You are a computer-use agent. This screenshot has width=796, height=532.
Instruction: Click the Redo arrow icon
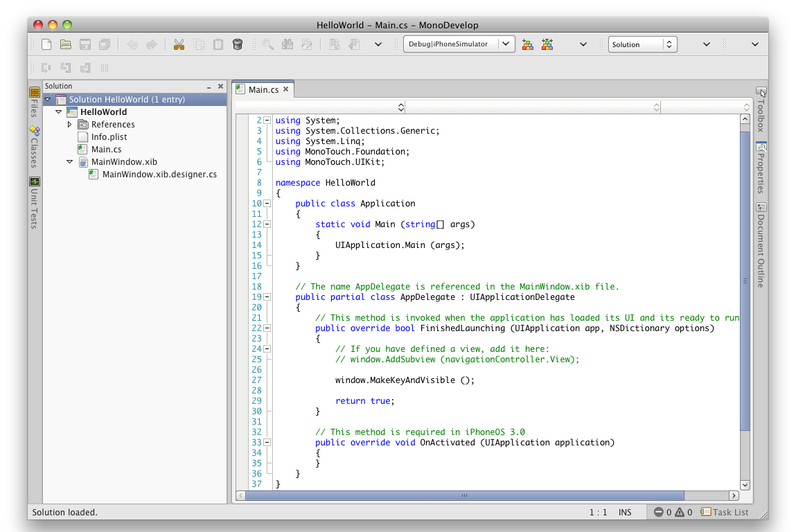(x=151, y=44)
